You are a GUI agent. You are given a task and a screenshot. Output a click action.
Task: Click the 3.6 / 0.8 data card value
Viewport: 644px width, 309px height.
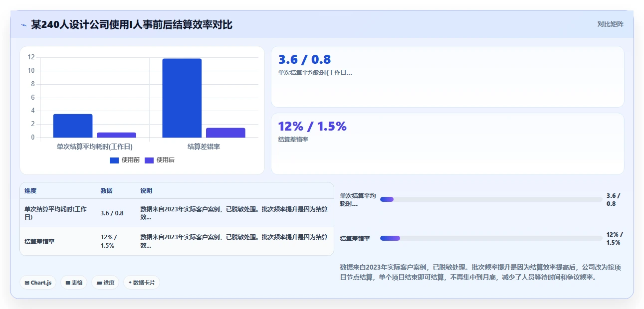(304, 59)
